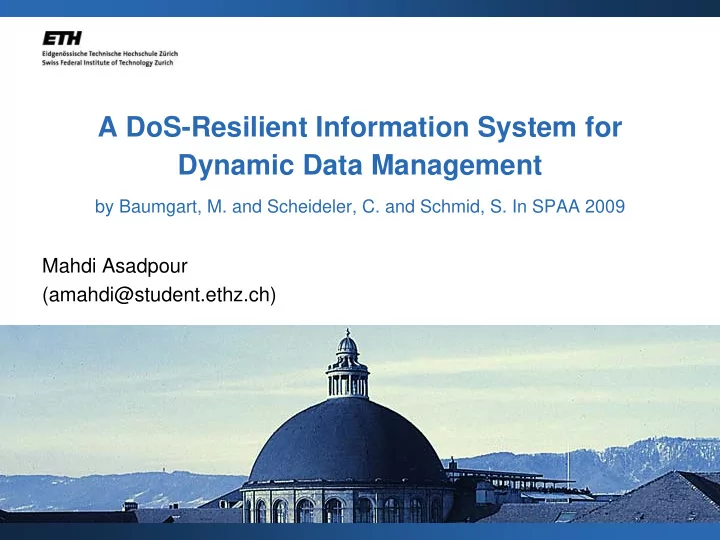The image size is (720, 540).
Task: Click 'Eidgenössische Technische Hochschule Zürich' text
Action: (110, 54)
